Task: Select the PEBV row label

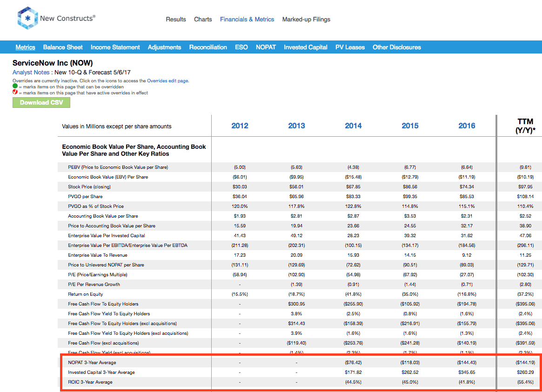Action: tap(118, 167)
